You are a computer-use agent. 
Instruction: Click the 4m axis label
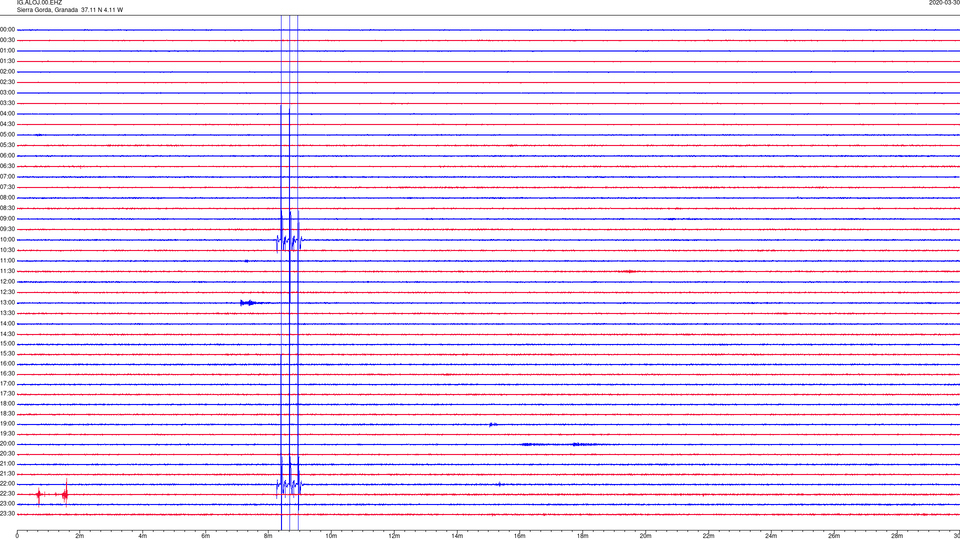pyautogui.click(x=143, y=536)
